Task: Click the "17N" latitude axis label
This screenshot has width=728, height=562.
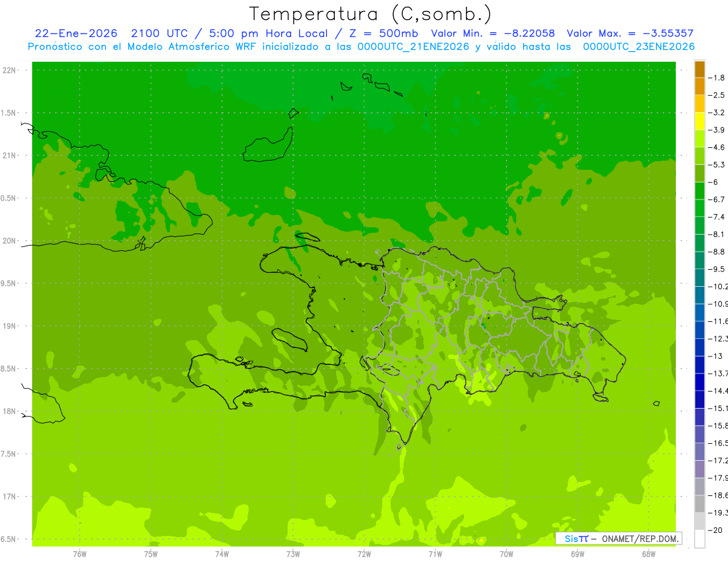Action: pos(9,497)
